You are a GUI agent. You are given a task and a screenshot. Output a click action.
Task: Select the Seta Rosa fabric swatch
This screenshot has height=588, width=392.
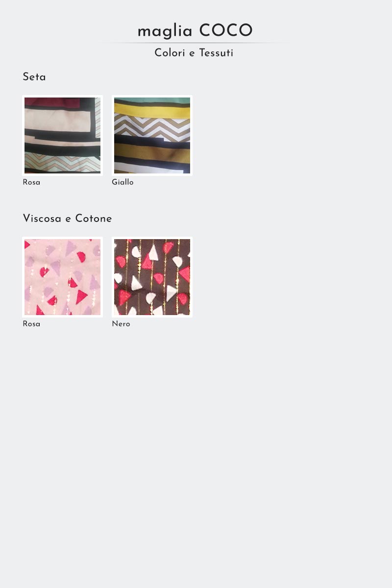(62, 135)
